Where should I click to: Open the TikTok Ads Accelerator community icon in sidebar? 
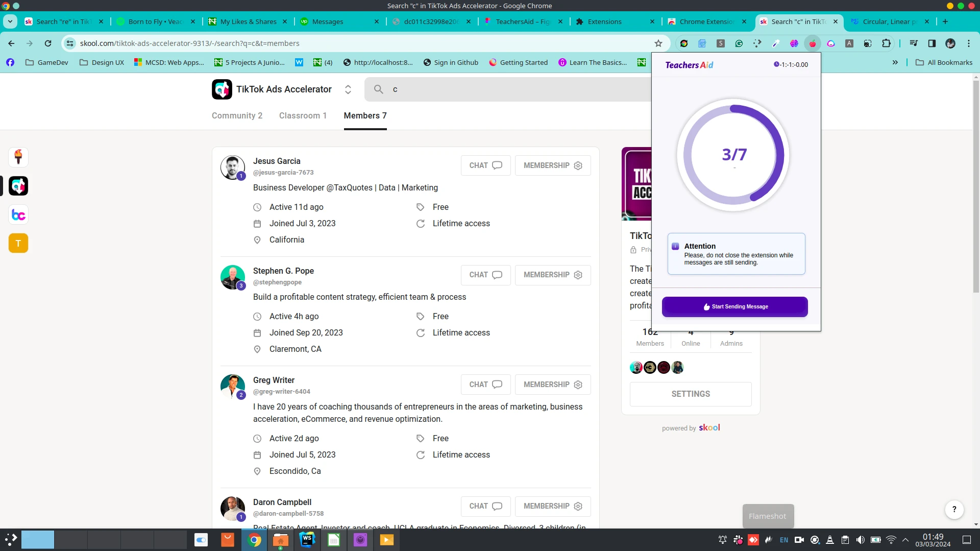[18, 186]
